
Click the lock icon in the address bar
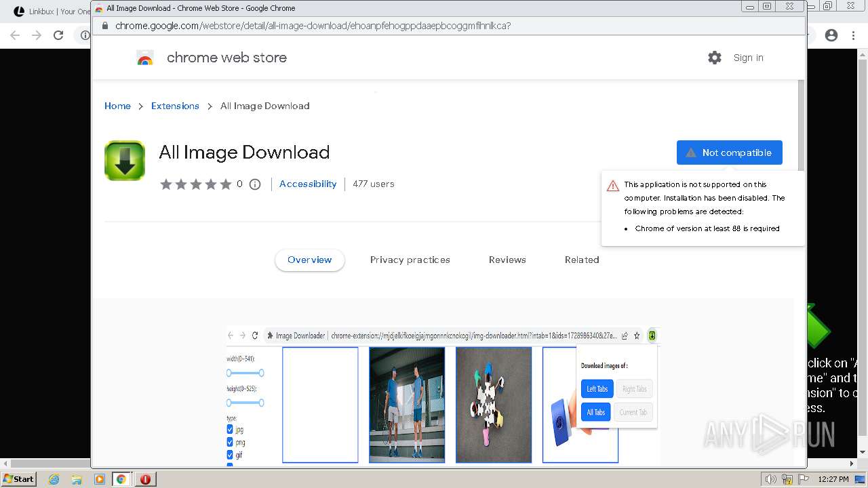(105, 26)
